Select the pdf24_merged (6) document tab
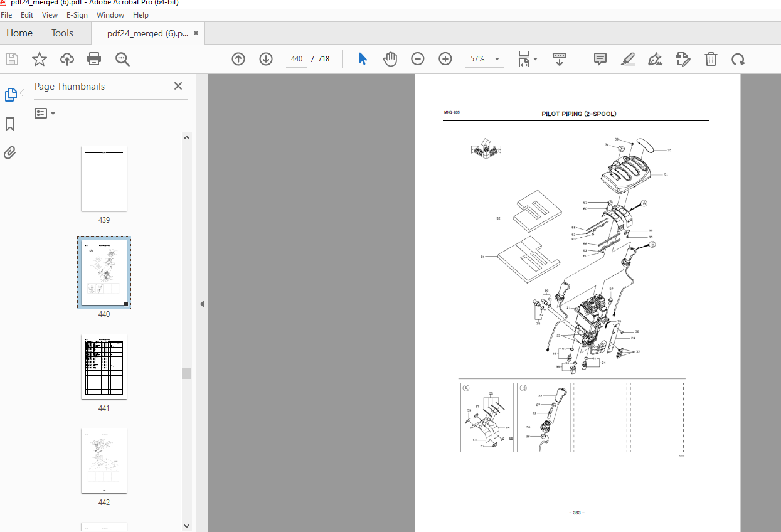Viewport: 781px width, 532px height. 148,33
